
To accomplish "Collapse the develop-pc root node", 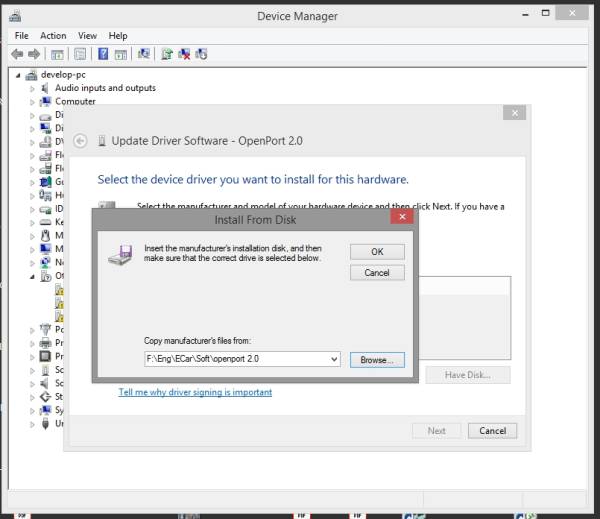I will (18, 75).
